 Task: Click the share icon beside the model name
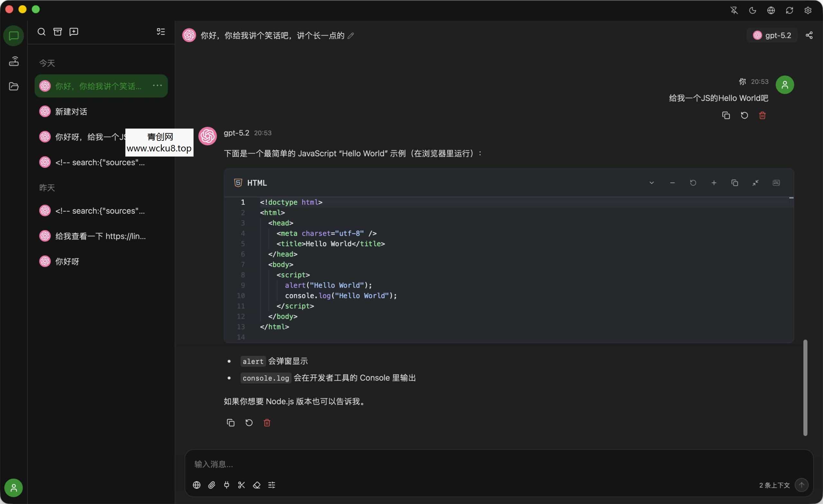coord(809,35)
